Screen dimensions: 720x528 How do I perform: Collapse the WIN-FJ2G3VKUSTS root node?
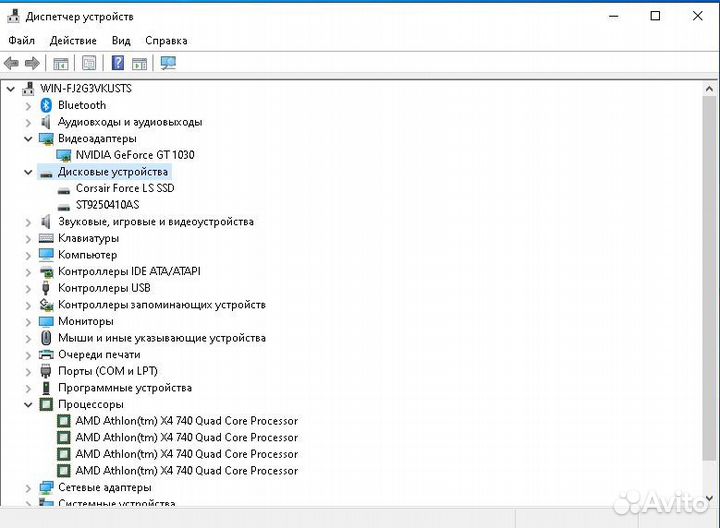11,89
